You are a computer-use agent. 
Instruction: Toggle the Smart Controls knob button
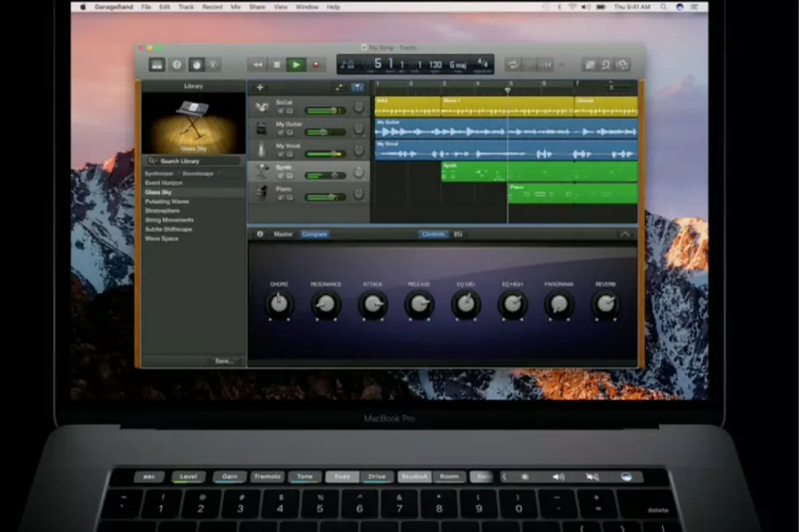196,64
